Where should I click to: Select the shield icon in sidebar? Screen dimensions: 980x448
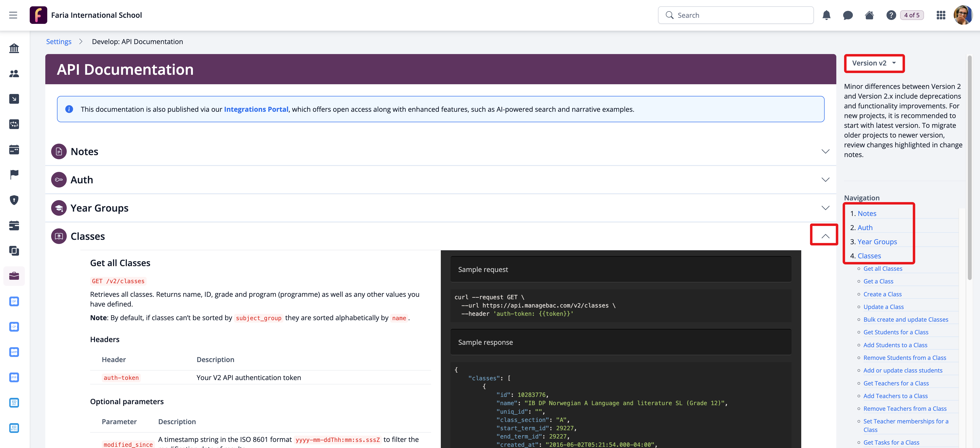(x=14, y=200)
